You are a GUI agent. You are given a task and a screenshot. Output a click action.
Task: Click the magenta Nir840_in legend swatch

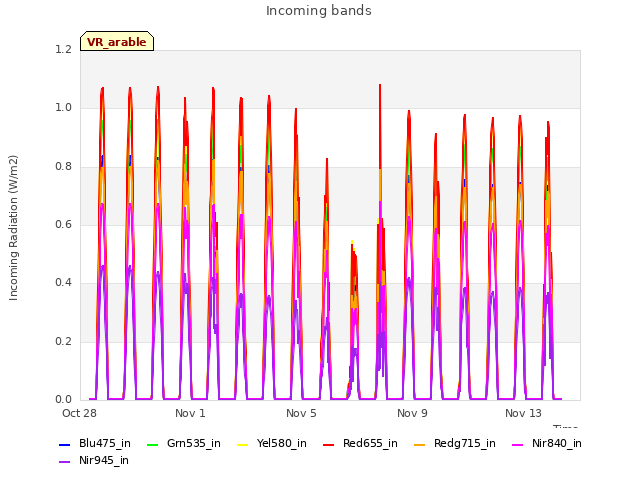518,444
